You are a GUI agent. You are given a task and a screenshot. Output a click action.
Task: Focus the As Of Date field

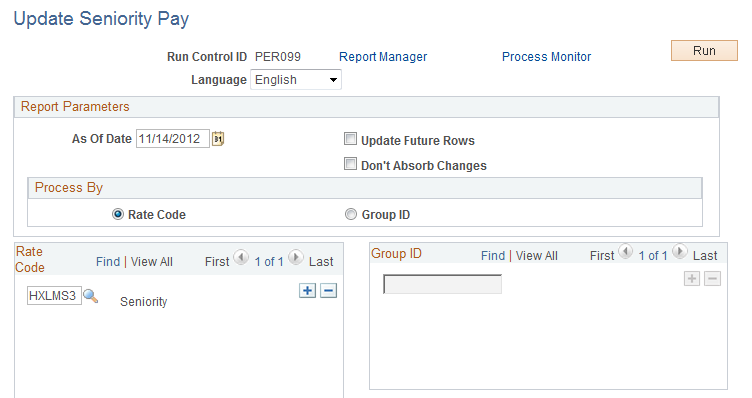coord(173,139)
